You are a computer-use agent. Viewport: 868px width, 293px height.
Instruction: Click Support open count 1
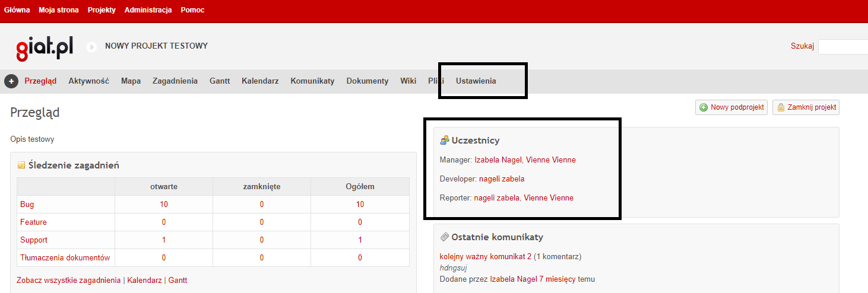tap(164, 240)
